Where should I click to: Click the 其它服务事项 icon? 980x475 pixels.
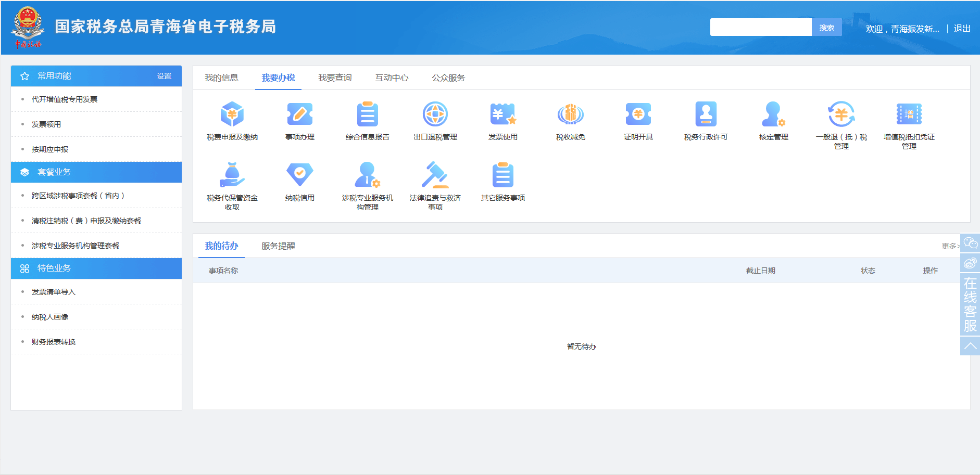(503, 179)
